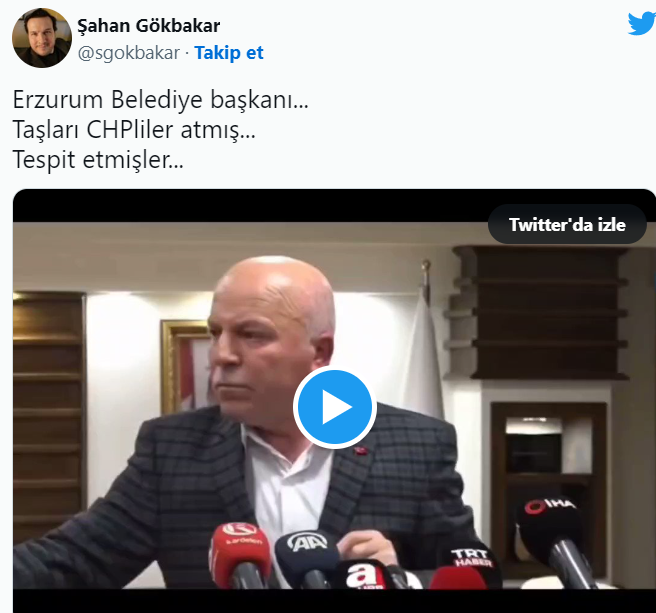The image size is (656, 613).
Task: Click the 'Takip et' follow link
Action: (229, 53)
